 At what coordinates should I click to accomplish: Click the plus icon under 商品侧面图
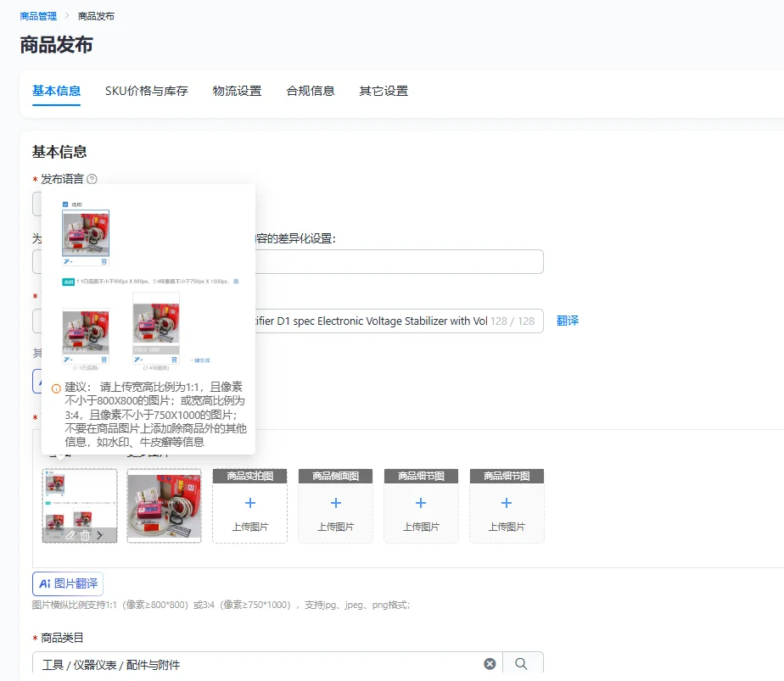point(336,503)
